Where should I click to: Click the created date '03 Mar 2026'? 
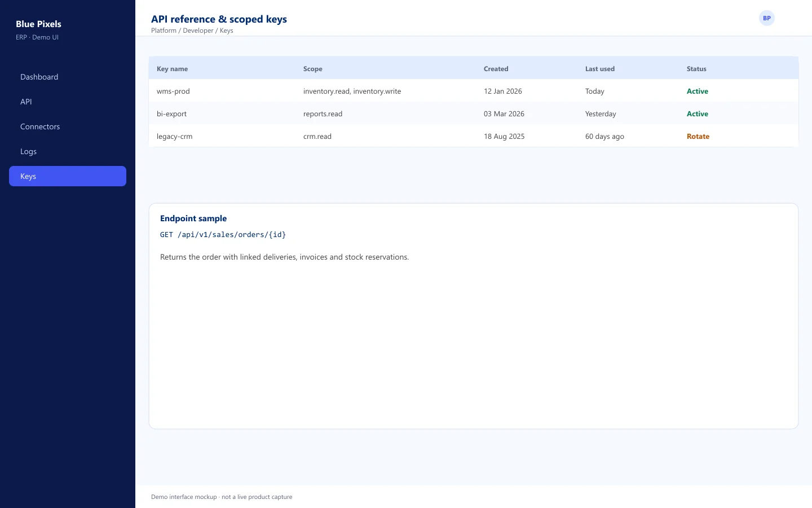point(504,113)
